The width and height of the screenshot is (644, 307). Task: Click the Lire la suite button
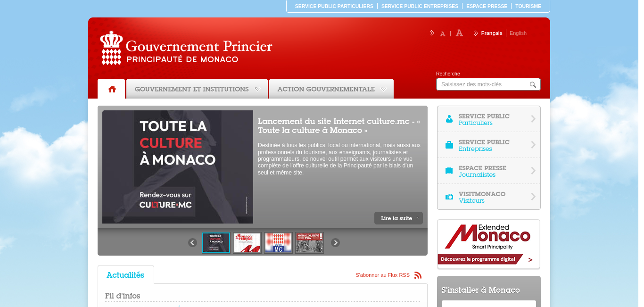(x=398, y=218)
